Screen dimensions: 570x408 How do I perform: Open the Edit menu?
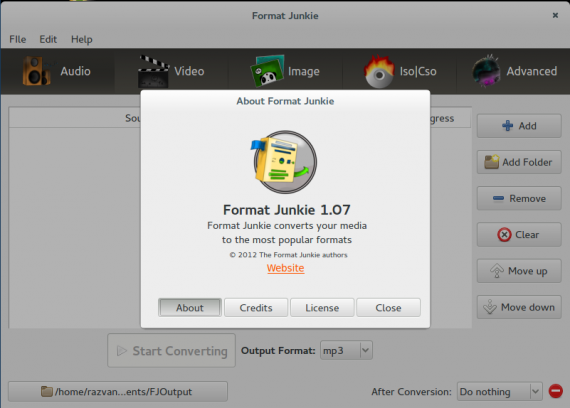coord(48,39)
